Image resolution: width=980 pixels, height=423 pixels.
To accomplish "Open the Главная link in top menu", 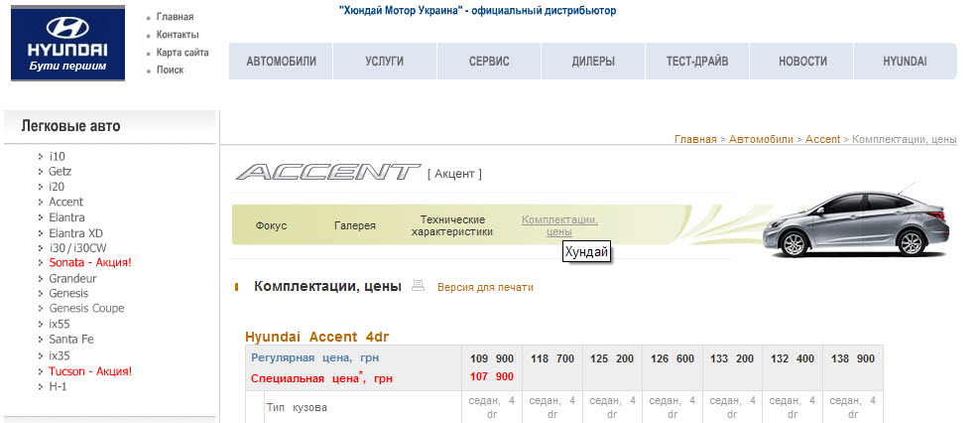I will tap(175, 17).
